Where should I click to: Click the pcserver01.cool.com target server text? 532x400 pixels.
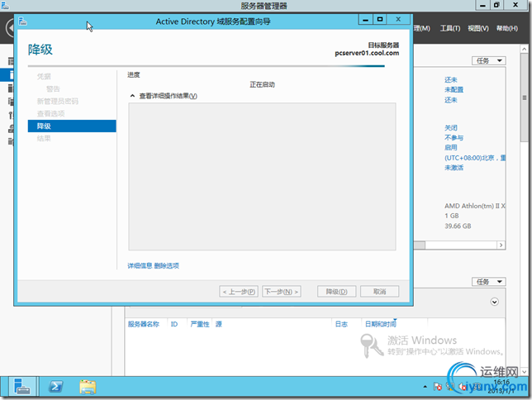pos(367,54)
